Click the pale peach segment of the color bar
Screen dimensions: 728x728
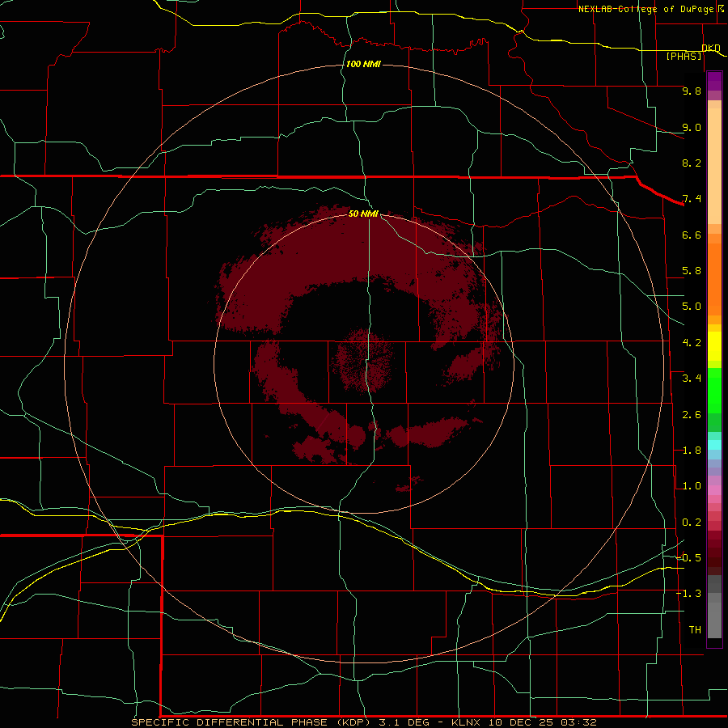pos(714,167)
